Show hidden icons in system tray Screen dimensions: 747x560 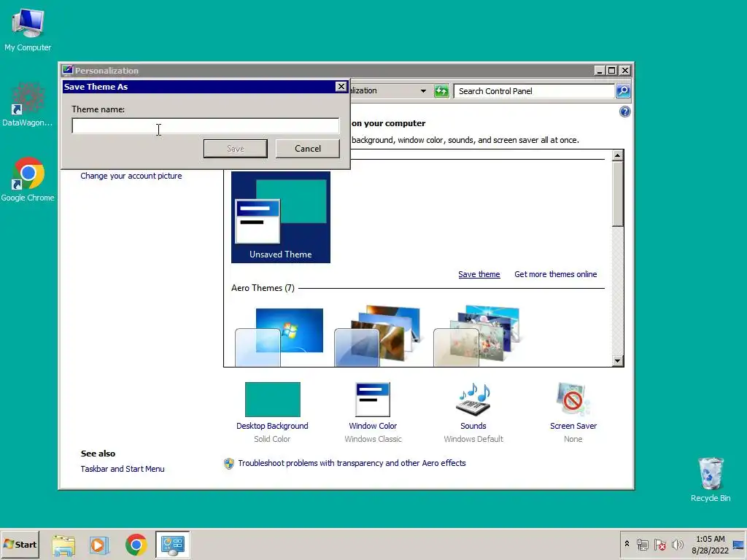coord(627,544)
